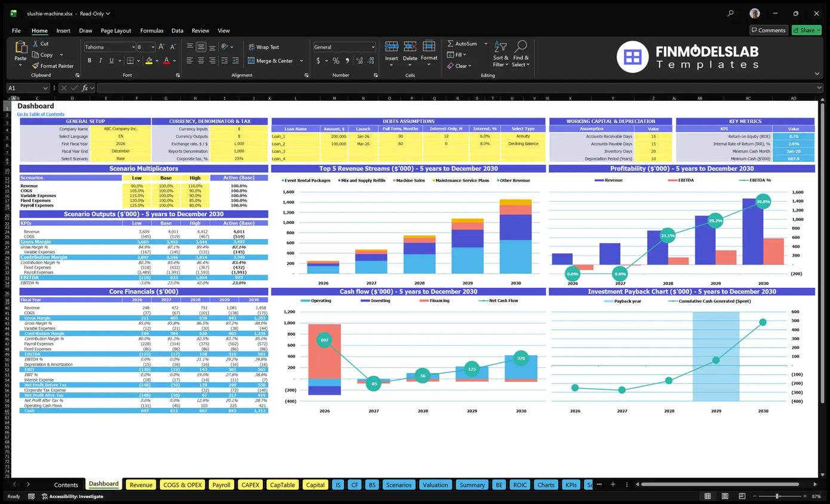Click the Center horizontal alignment icon
830x504 pixels.
pyautogui.click(x=201, y=60)
